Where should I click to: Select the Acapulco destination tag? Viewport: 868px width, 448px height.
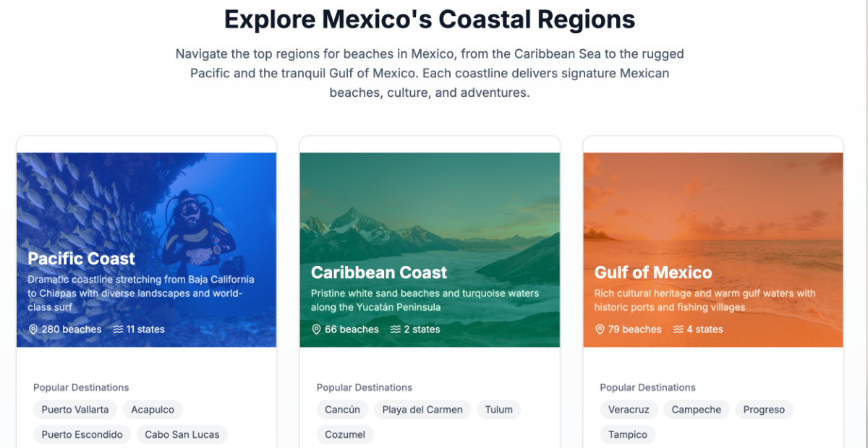click(x=153, y=410)
